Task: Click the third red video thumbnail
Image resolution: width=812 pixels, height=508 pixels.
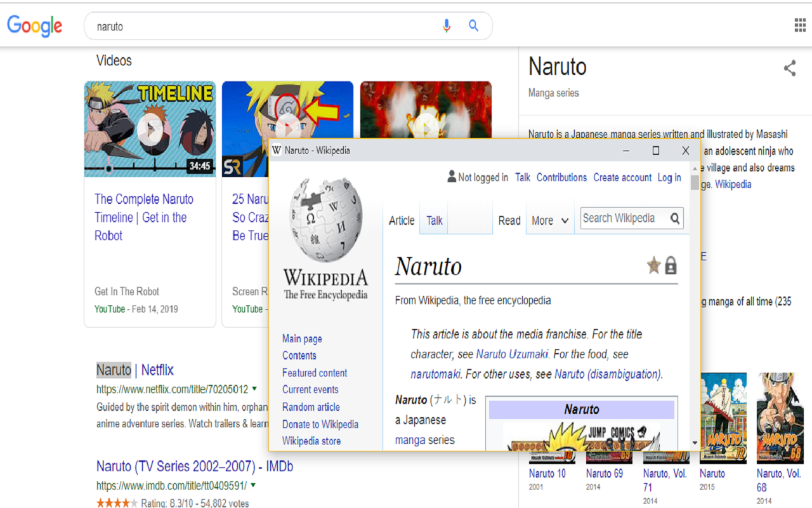Action: click(x=426, y=109)
